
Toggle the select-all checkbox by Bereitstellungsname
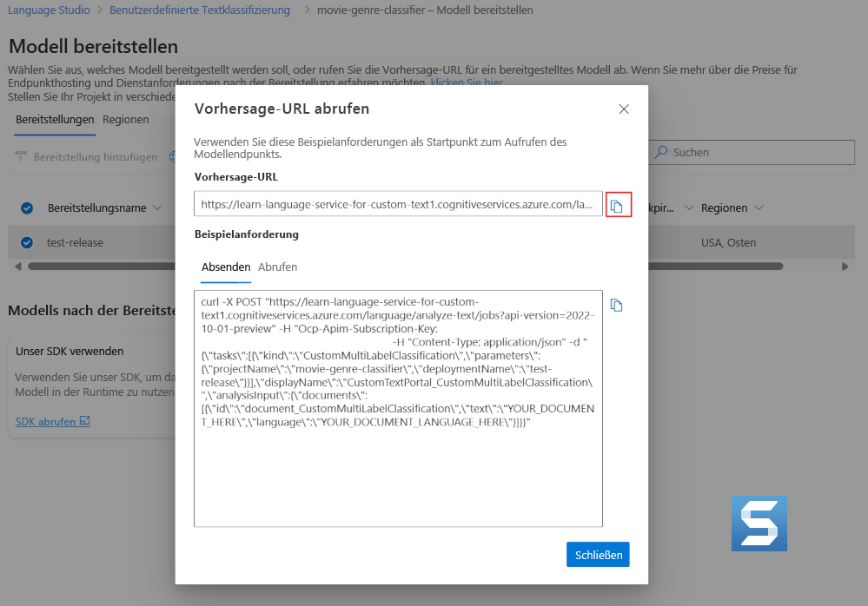click(27, 207)
